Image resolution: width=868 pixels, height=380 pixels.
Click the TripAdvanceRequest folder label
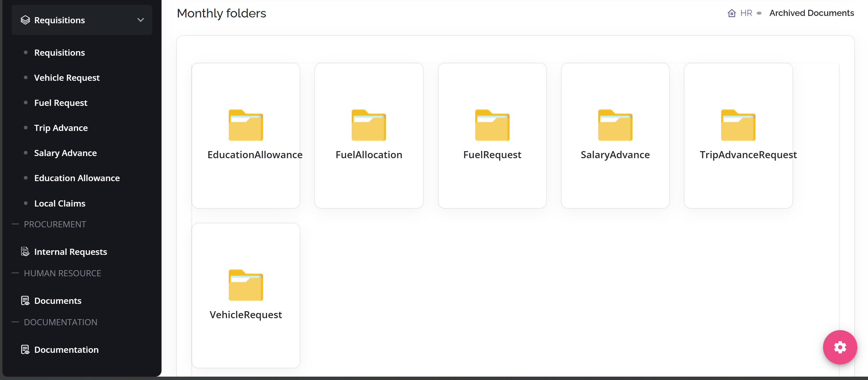coord(748,155)
